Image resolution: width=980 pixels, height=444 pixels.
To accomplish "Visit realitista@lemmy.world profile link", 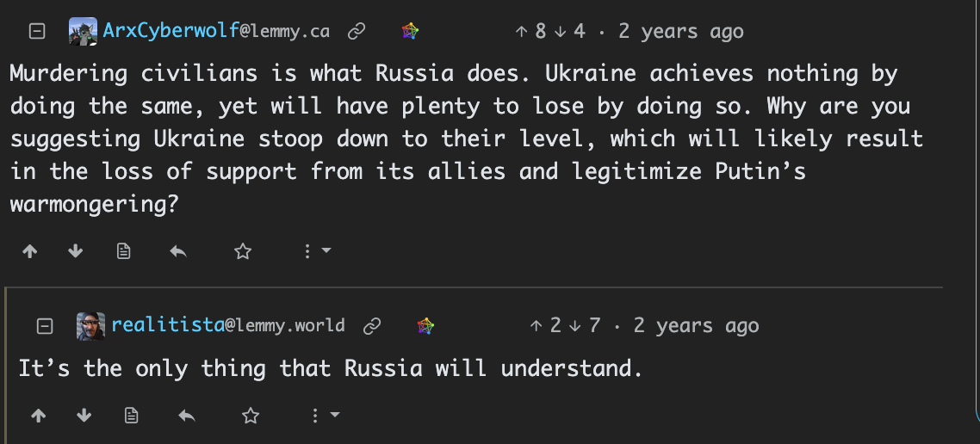I will point(228,326).
